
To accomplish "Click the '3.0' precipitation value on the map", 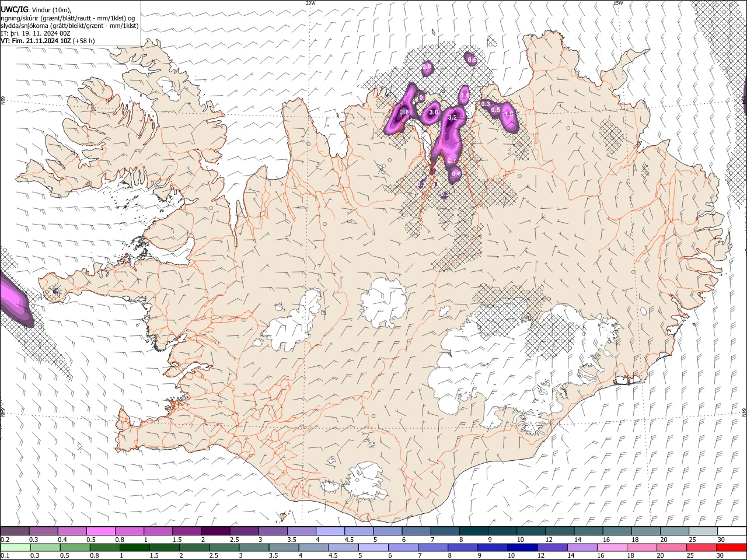I will pos(434,112).
